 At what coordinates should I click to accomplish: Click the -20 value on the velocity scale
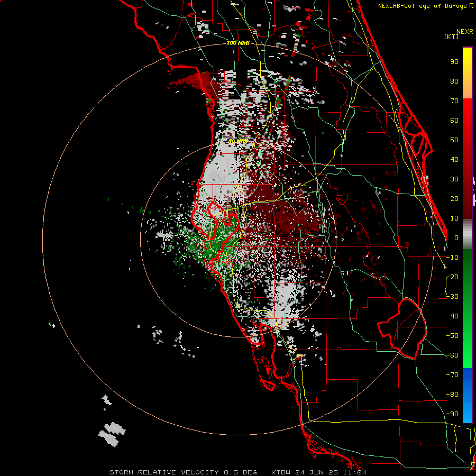452,277
